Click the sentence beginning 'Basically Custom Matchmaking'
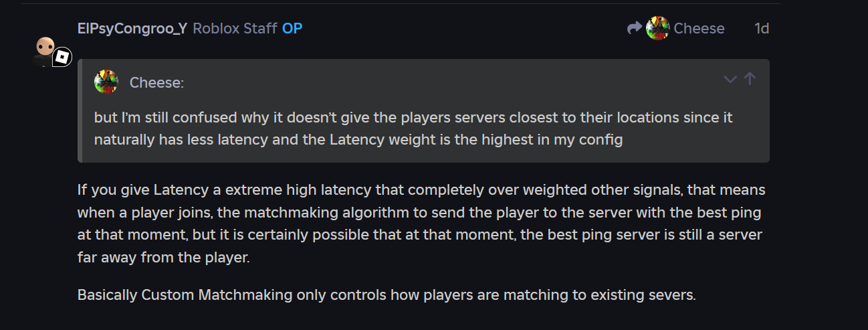Viewport: 868px width, 330px height. pyautogui.click(x=387, y=295)
